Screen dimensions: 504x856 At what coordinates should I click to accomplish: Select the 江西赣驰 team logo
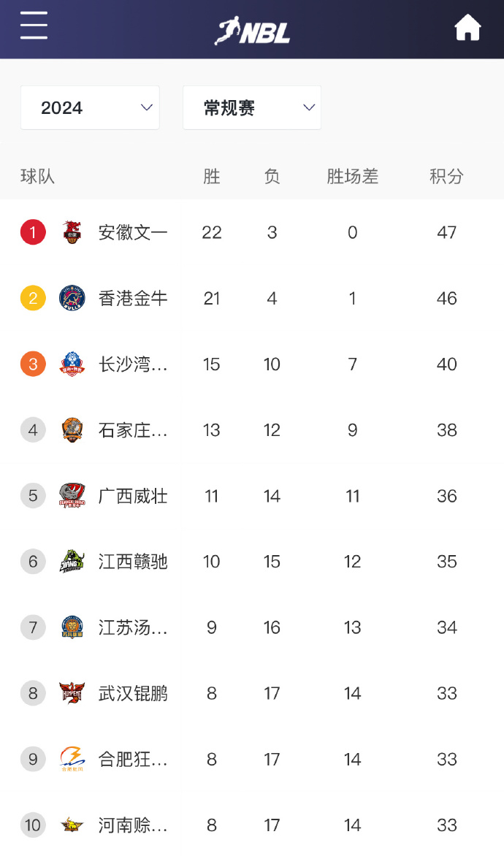click(72, 562)
